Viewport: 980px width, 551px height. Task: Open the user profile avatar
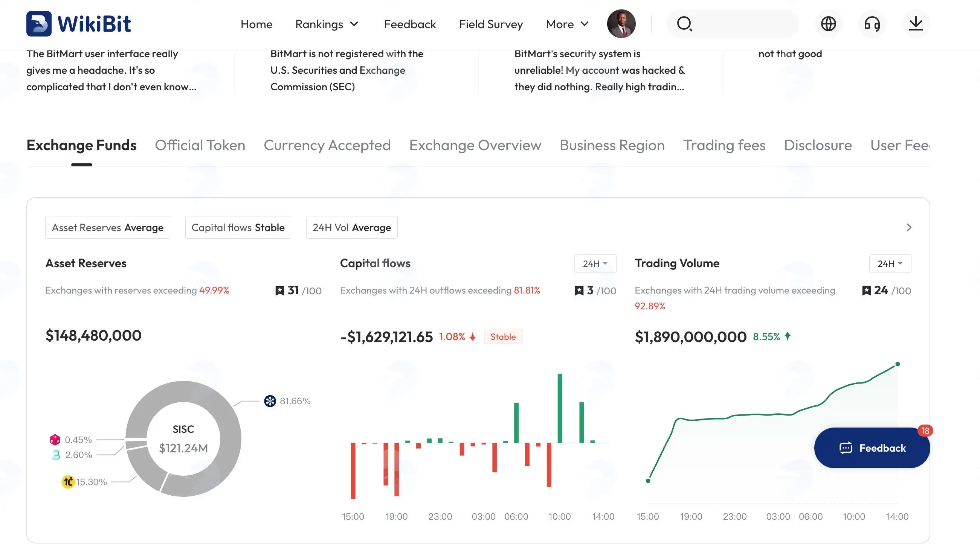(x=621, y=24)
